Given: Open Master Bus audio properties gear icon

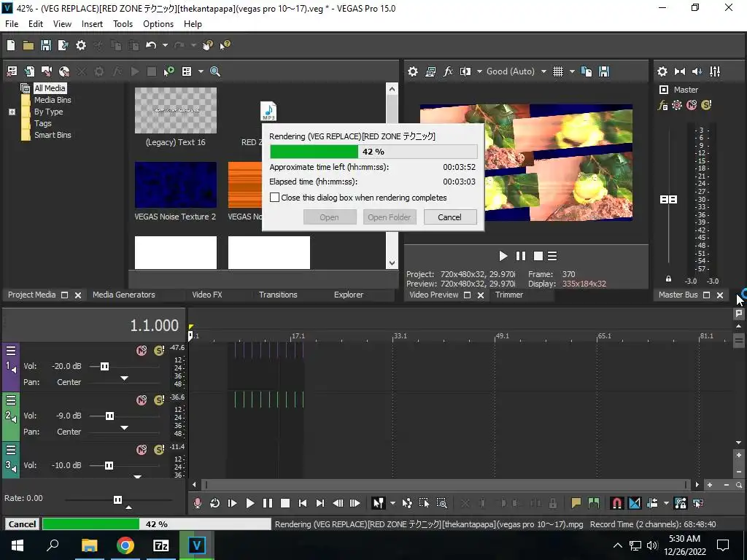Looking at the screenshot, I should [x=662, y=71].
